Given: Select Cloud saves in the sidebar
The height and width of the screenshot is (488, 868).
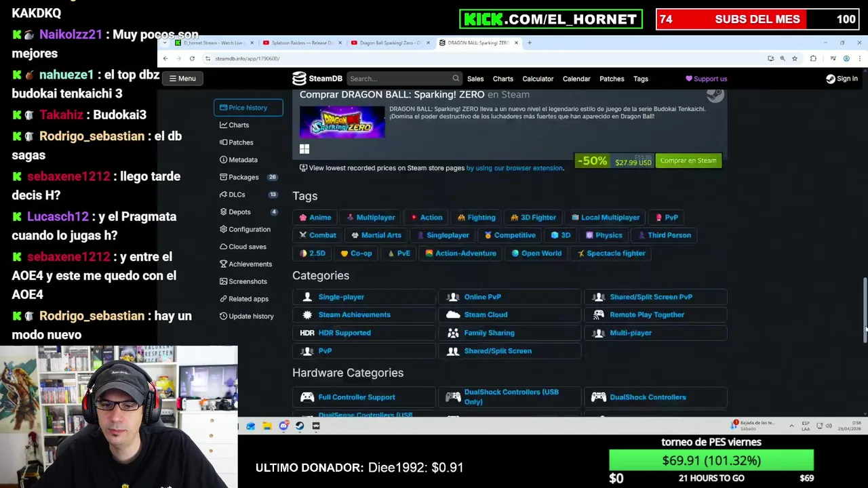Looking at the screenshot, I should (x=243, y=247).
